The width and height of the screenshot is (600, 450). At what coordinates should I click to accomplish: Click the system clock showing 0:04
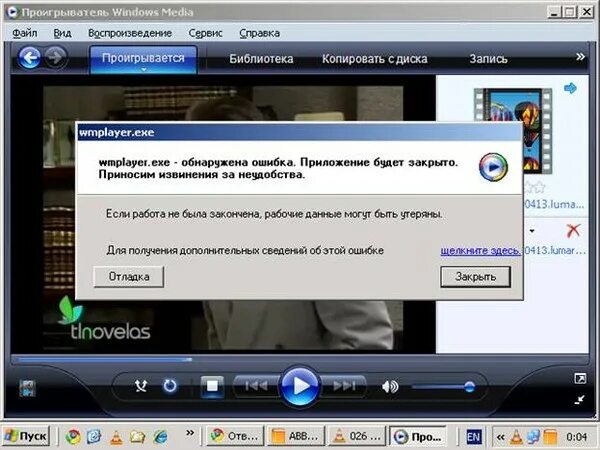click(576, 437)
